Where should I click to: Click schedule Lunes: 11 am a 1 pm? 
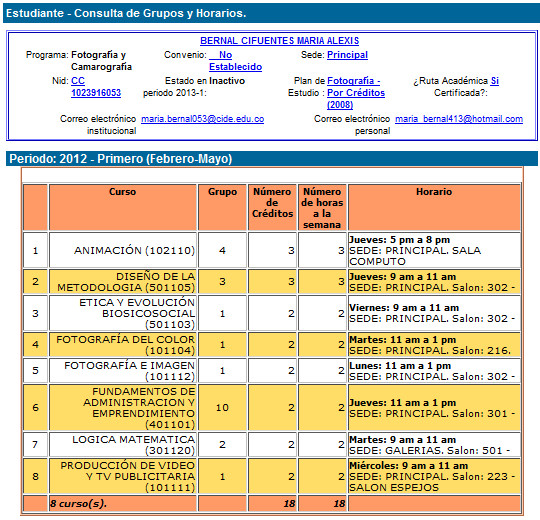point(400,365)
